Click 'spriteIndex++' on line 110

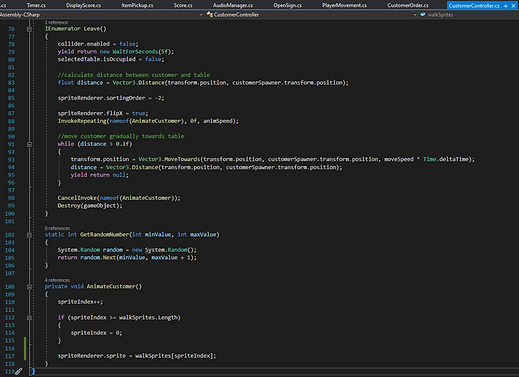pos(79,302)
